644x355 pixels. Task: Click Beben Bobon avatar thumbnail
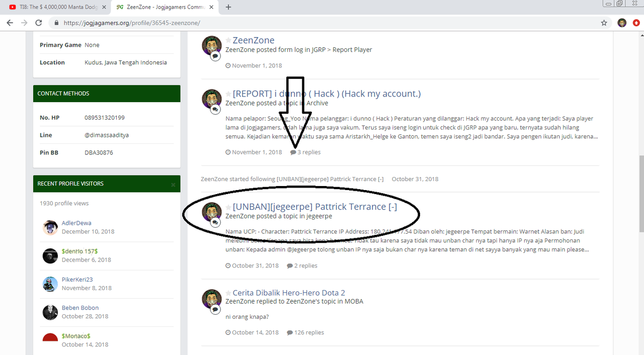coord(50,312)
